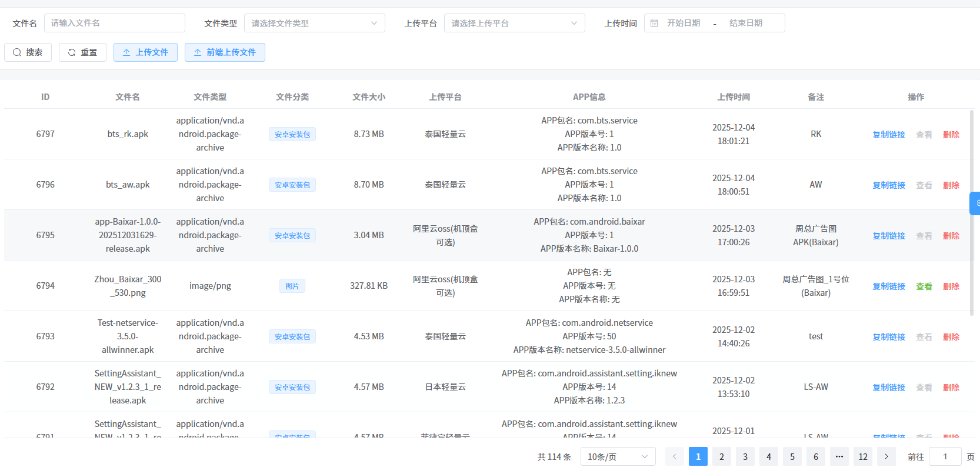
Task: Click the 共 114 条 total count
Action: click(x=554, y=457)
